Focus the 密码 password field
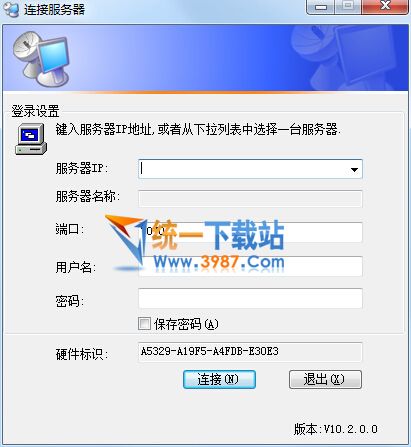The width and height of the screenshot is (411, 447). point(250,298)
